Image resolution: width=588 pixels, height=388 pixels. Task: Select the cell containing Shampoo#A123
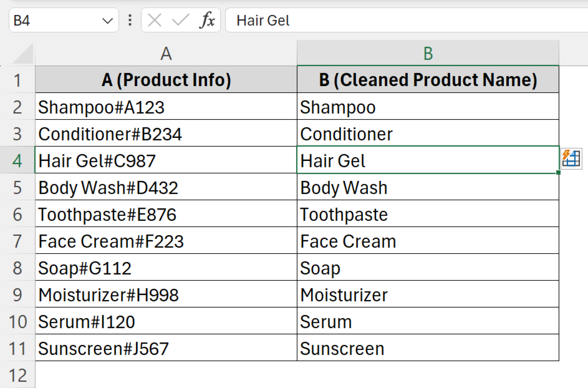coord(115,107)
